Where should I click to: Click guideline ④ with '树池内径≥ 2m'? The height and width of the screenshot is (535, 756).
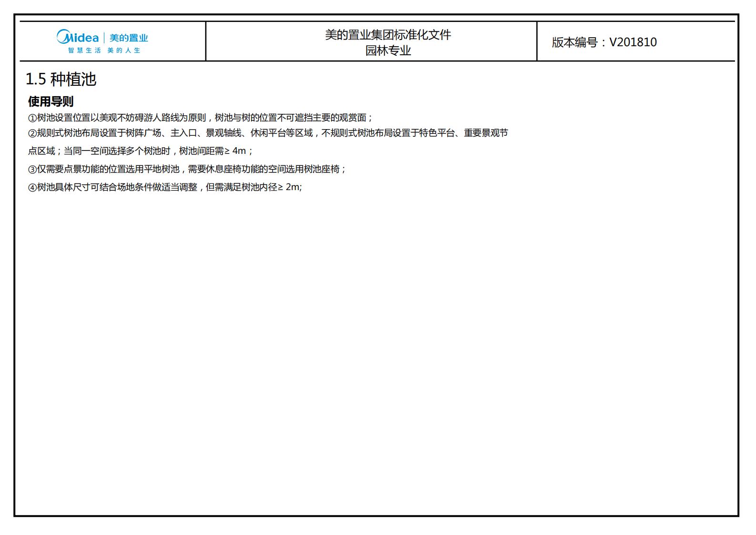165,187
